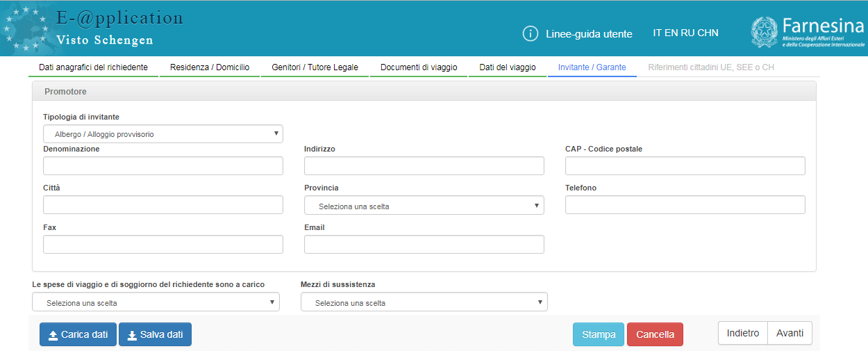The height and width of the screenshot is (351, 868).
Task: Go back with the Indietro button
Action: coord(743,333)
